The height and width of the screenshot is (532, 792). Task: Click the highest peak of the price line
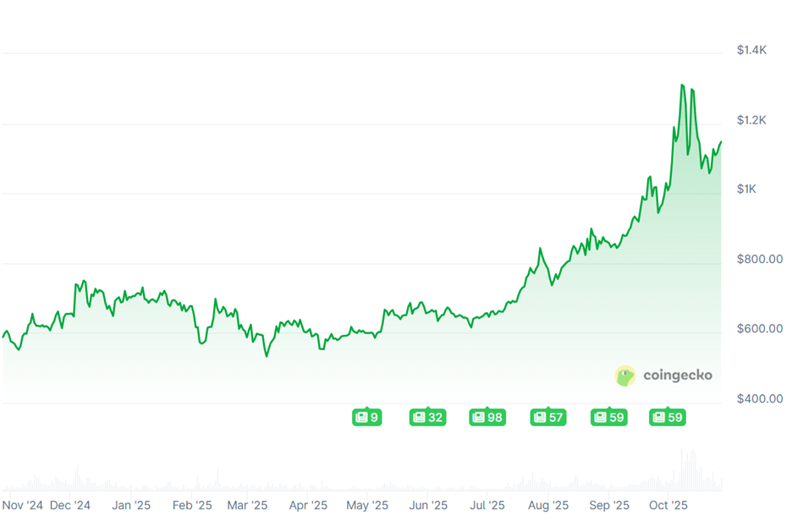pyautogui.click(x=682, y=85)
